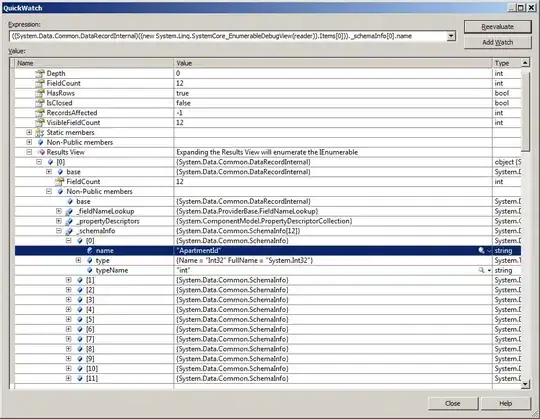Click the _schemaInfo field icon

70,231
